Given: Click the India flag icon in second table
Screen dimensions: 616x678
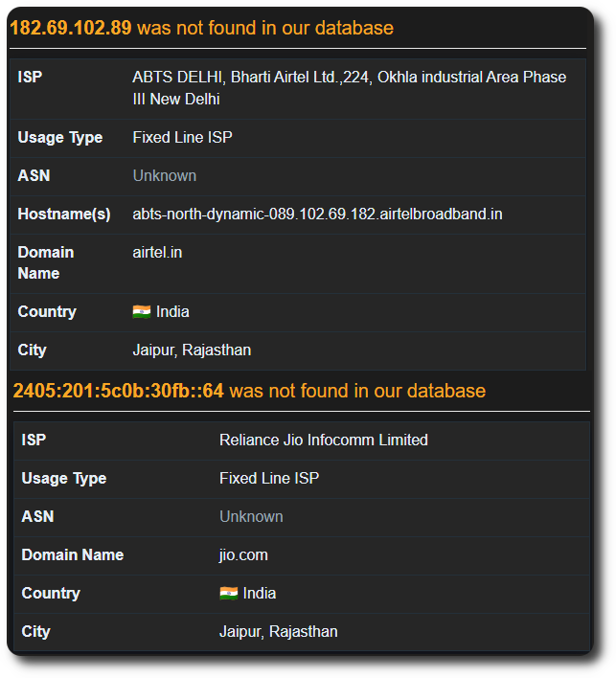Looking at the screenshot, I should [228, 594].
